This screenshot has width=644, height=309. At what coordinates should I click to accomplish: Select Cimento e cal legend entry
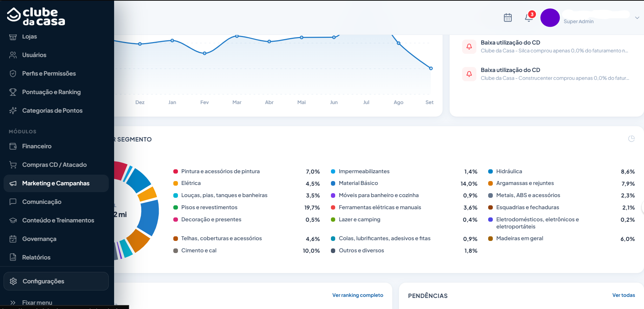coord(246,251)
